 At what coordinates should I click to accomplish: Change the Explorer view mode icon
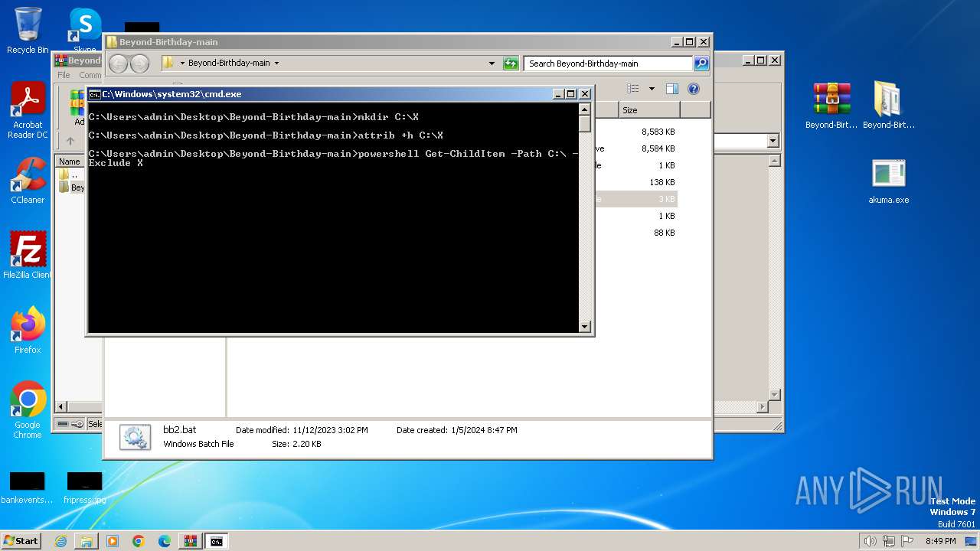(633, 89)
